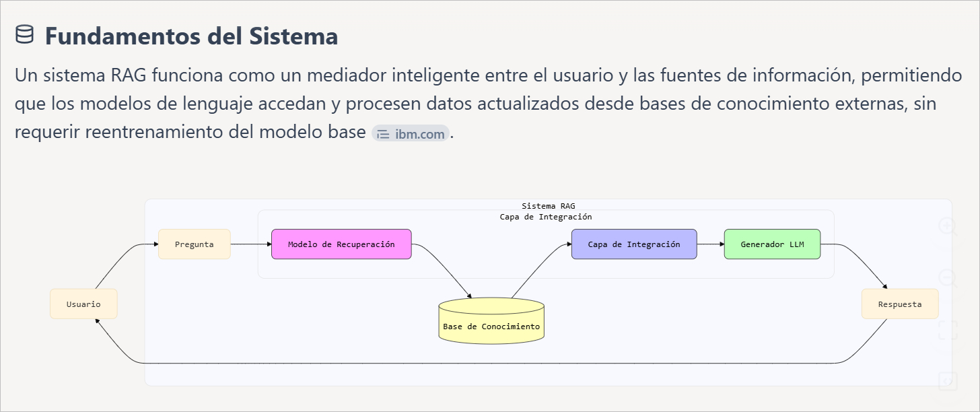Click the blue Capa de Integración node
980x412 pixels.
click(633, 244)
